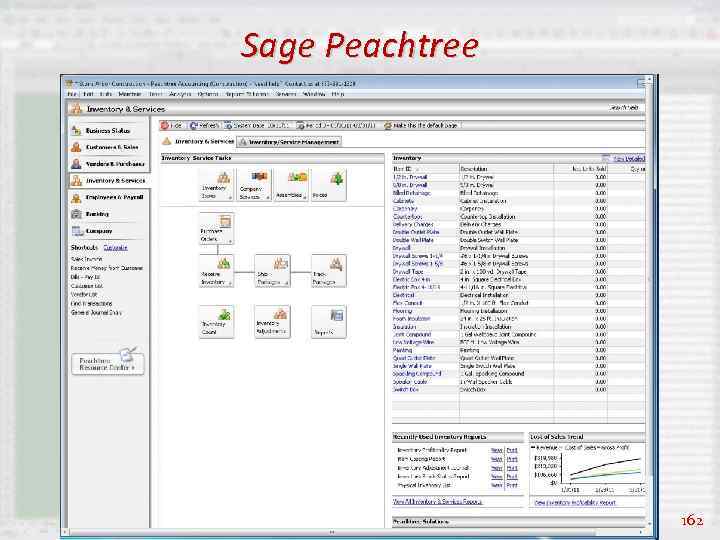
Task: Click the Hide toolbar button
Action: coord(172,125)
